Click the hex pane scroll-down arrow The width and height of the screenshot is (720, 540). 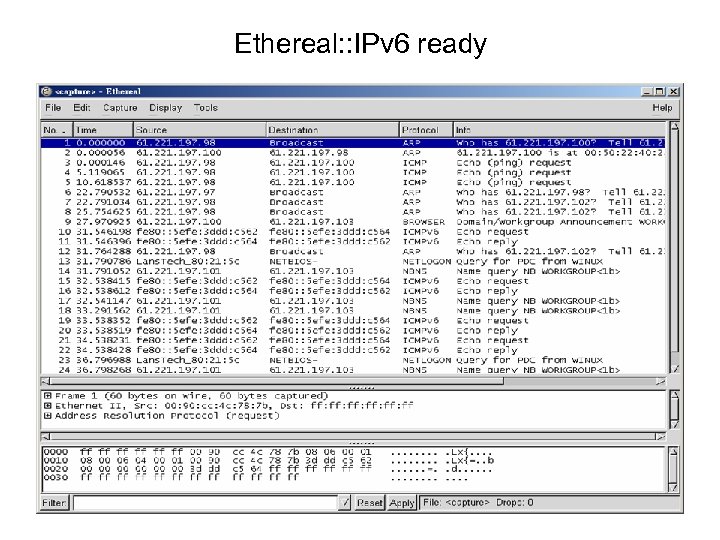pyautogui.click(x=674, y=487)
